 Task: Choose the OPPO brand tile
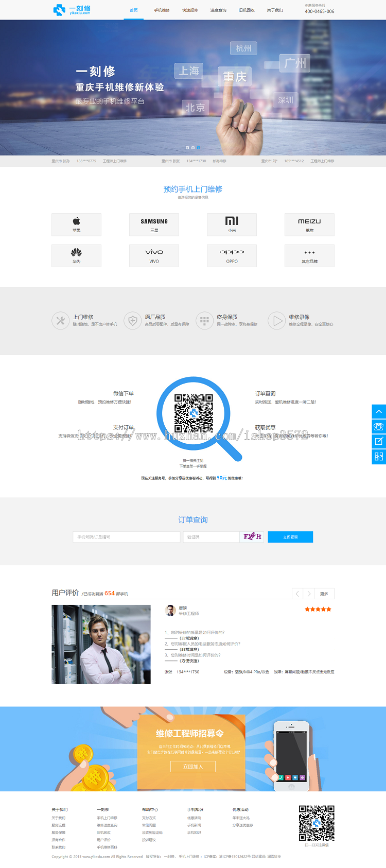pos(232,256)
